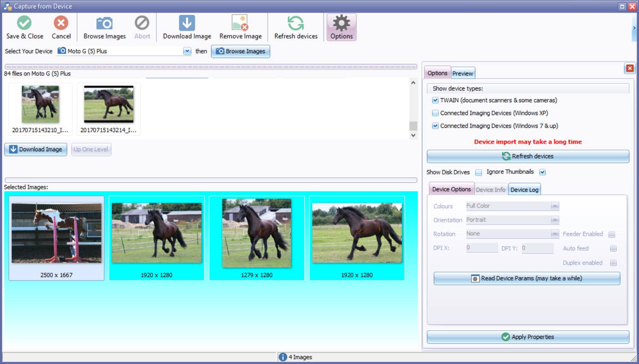This screenshot has width=639, height=364.
Task: Enable Connected Imaging Devices (Windows XP)
Action: pyautogui.click(x=435, y=113)
